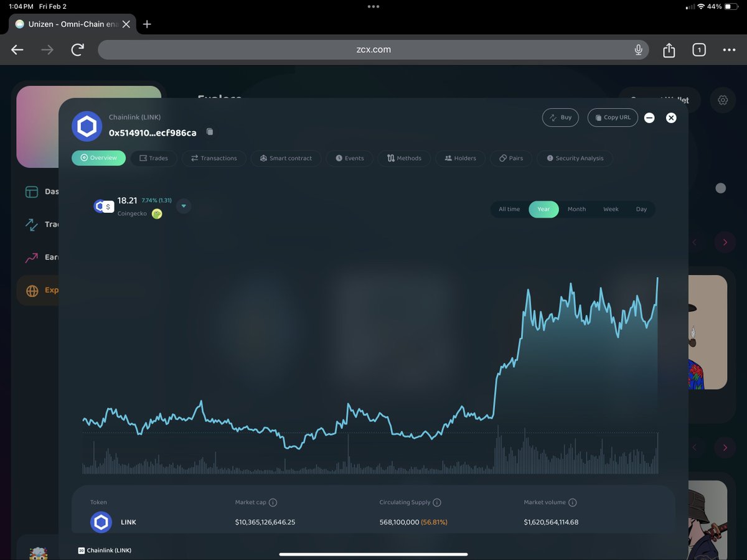Open the Holders tab

461,158
